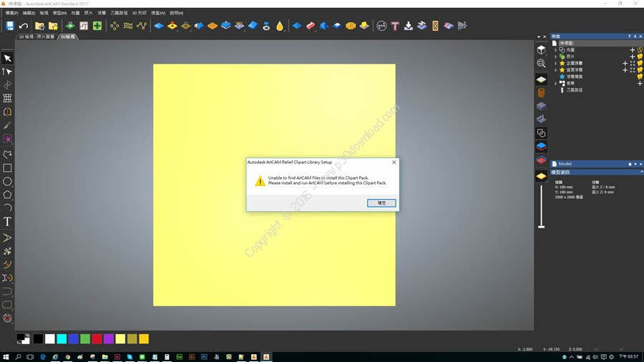Click the taskbar clock
644x362 pixels.
pos(629,357)
